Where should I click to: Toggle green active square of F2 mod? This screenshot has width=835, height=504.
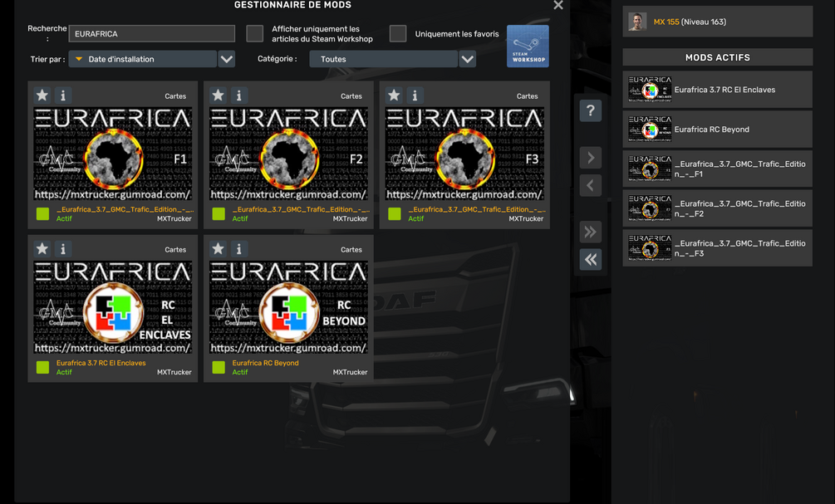[219, 214]
